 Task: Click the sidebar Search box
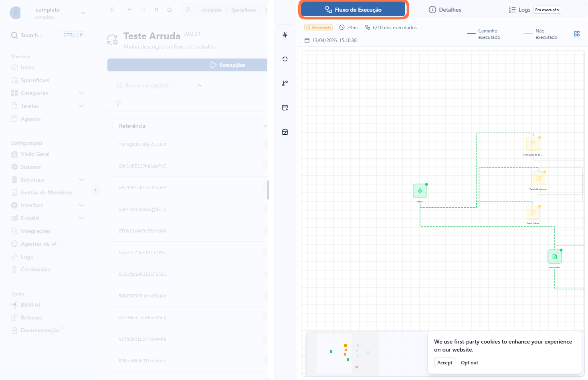pyautogui.click(x=48, y=35)
